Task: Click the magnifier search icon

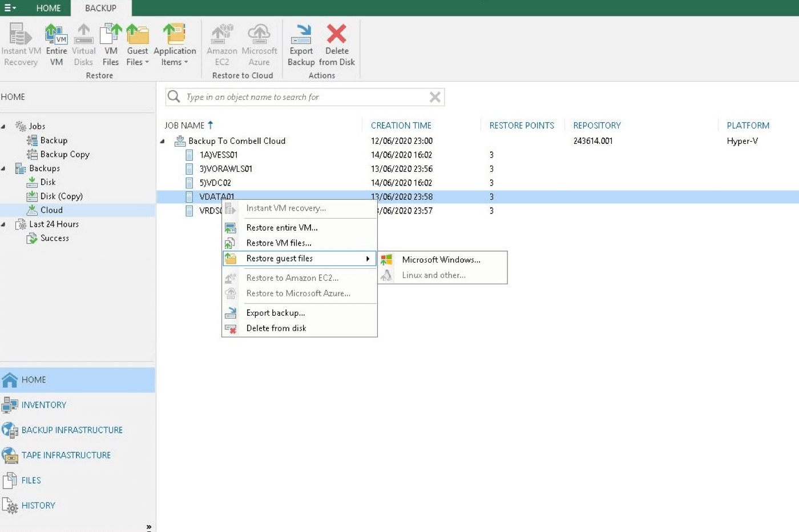Action: (174, 96)
